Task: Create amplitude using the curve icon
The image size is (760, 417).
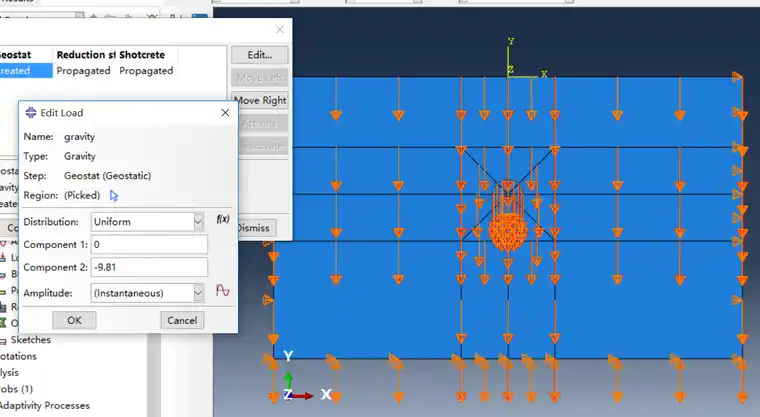Action: coord(222,291)
